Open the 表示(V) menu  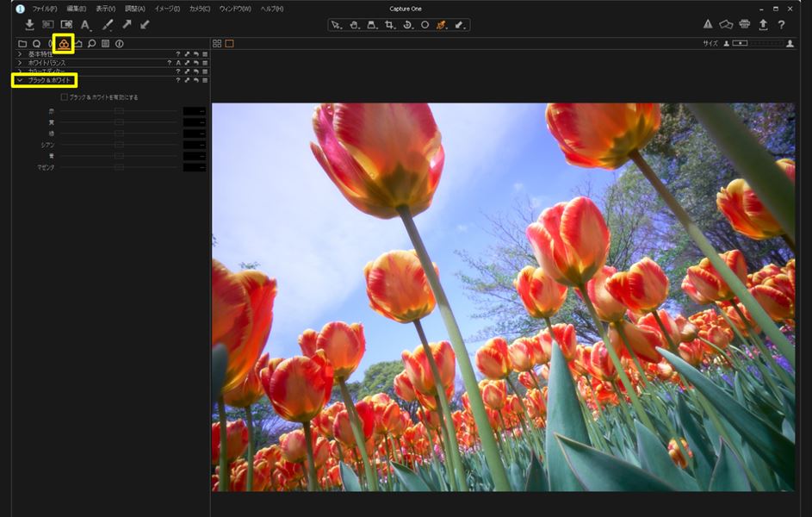[x=106, y=9]
